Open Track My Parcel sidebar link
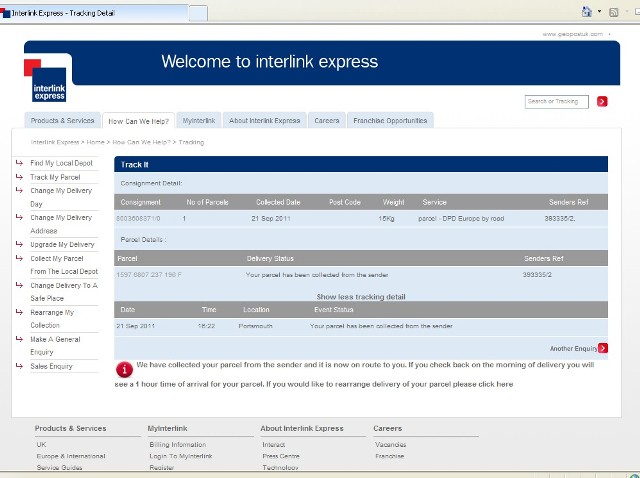 [x=55, y=177]
